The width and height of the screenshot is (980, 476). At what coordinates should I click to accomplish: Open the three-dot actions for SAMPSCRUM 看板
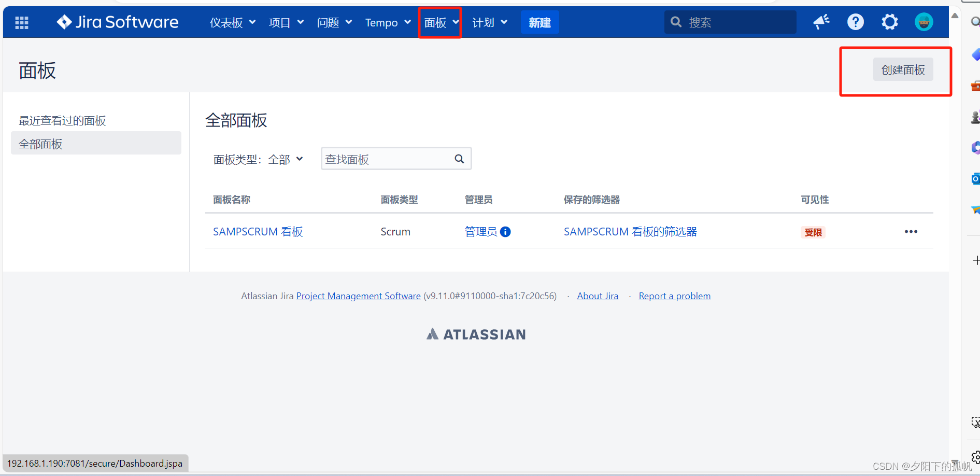click(x=911, y=232)
